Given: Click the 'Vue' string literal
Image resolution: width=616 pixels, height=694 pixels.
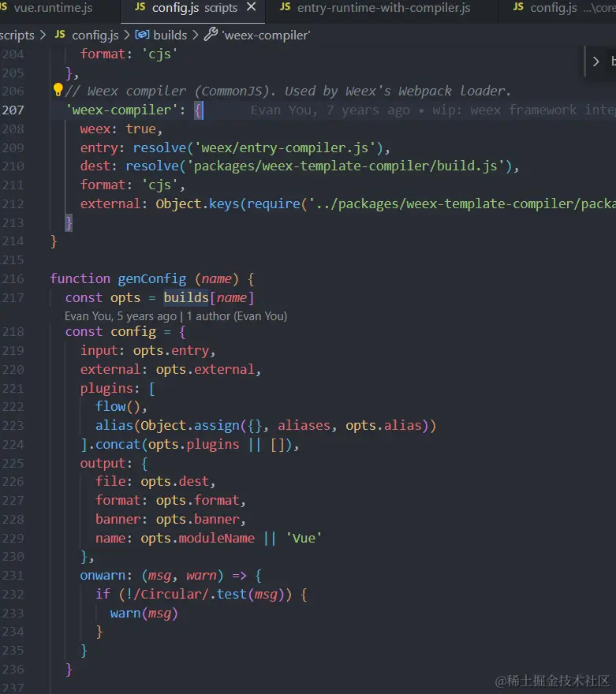Looking at the screenshot, I should [304, 538].
